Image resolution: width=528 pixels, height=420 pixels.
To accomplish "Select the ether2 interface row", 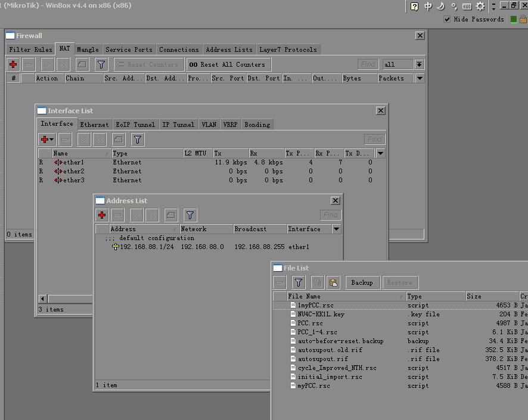I will [x=211, y=172].
